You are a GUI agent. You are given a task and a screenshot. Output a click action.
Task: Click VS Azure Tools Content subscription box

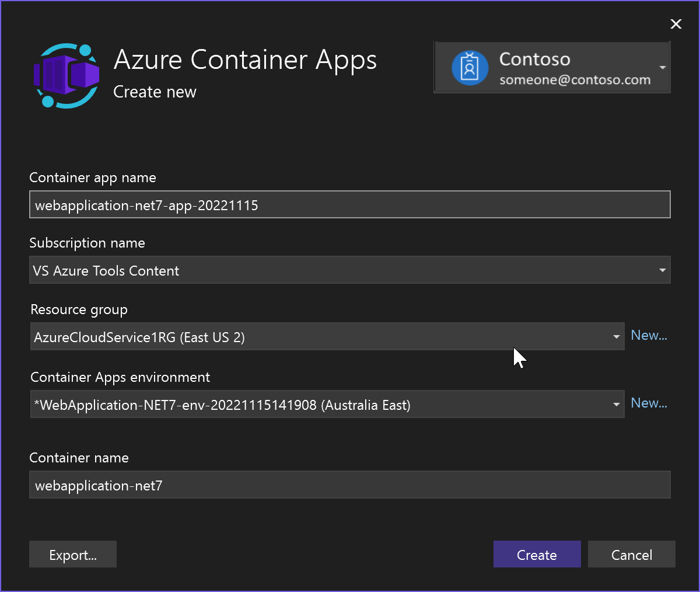point(349,270)
